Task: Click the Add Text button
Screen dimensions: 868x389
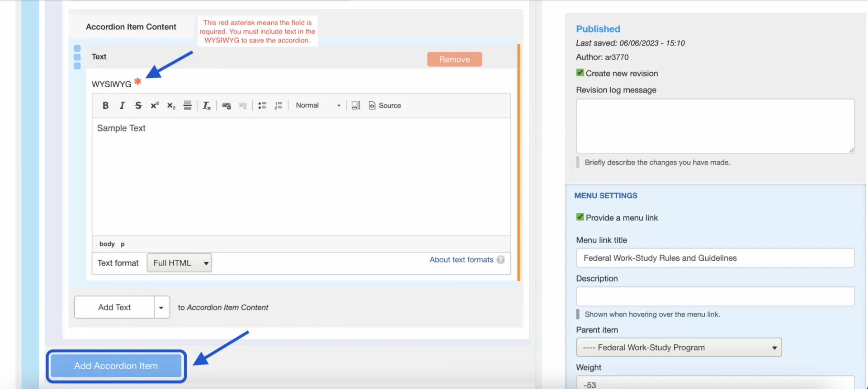Action: pos(114,307)
